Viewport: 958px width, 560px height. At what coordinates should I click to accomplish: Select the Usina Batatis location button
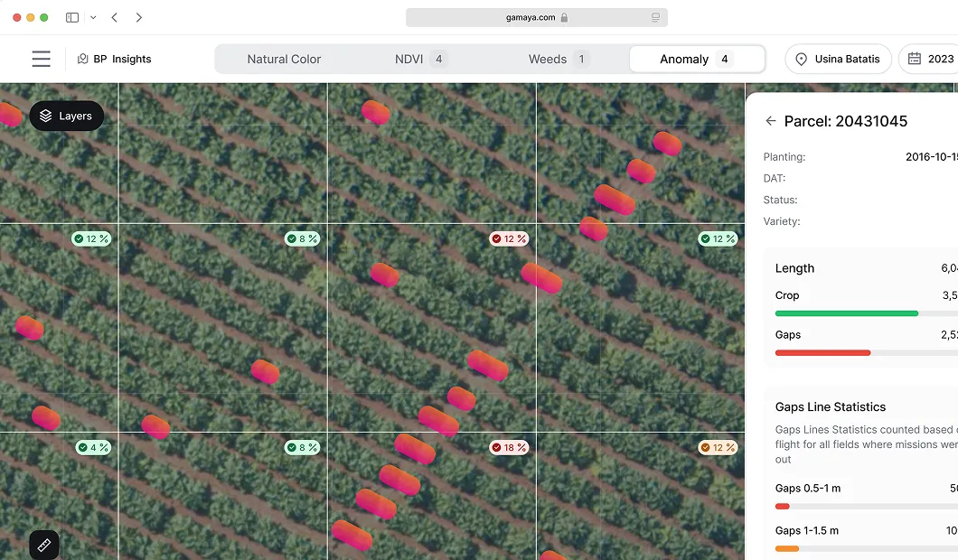pos(838,59)
